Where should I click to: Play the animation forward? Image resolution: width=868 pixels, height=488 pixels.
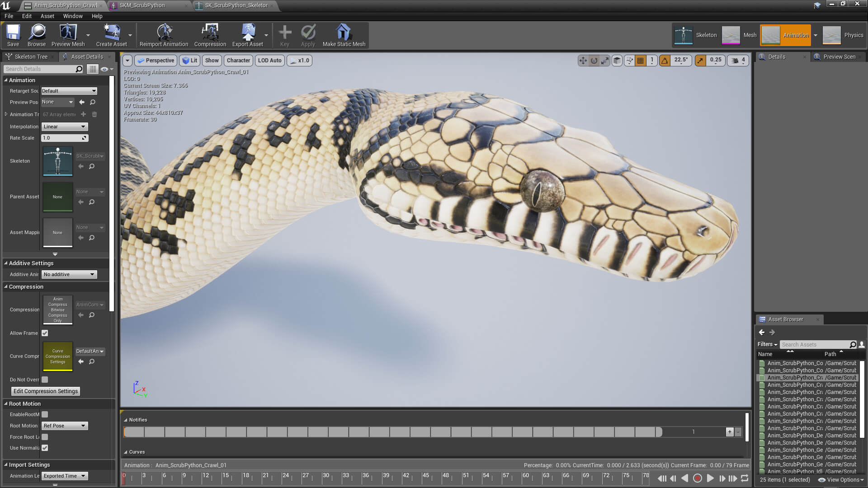[710, 478]
